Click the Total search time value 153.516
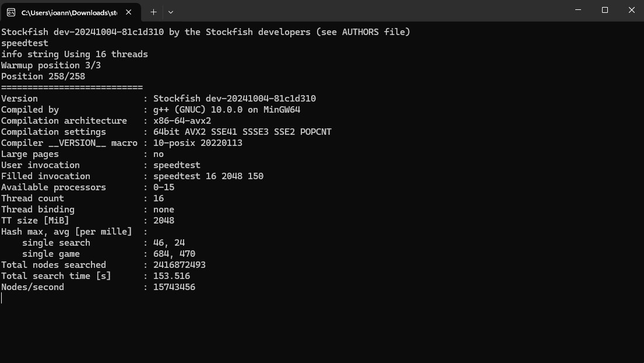Viewport: 644px width, 363px height. pyautogui.click(x=172, y=276)
